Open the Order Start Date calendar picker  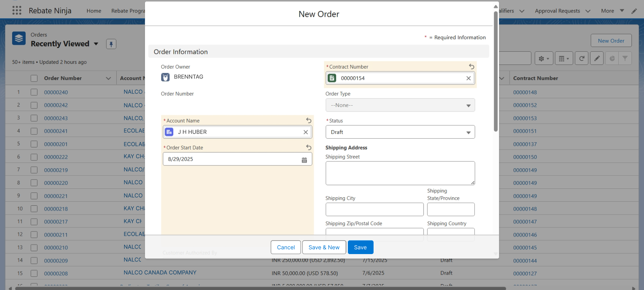tap(304, 159)
